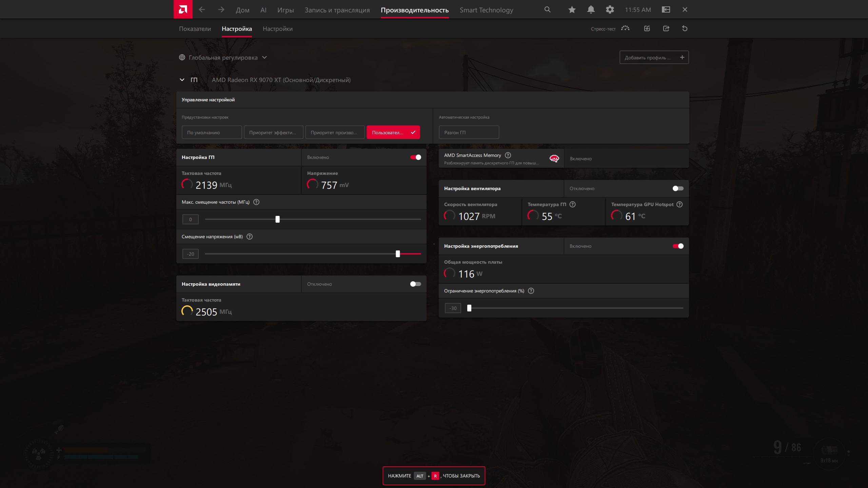Toggle sidebar view icon next to clock
The image size is (868, 488).
click(666, 9)
